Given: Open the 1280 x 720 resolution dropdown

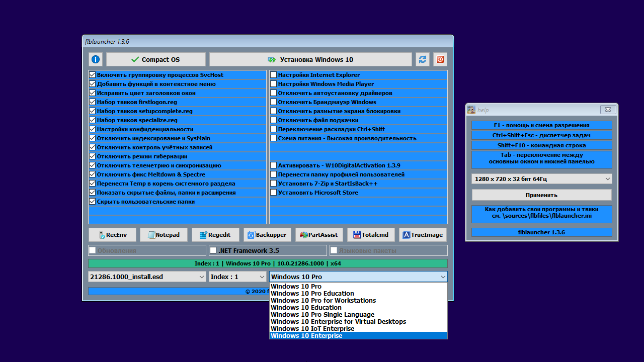Looking at the screenshot, I should (542, 178).
